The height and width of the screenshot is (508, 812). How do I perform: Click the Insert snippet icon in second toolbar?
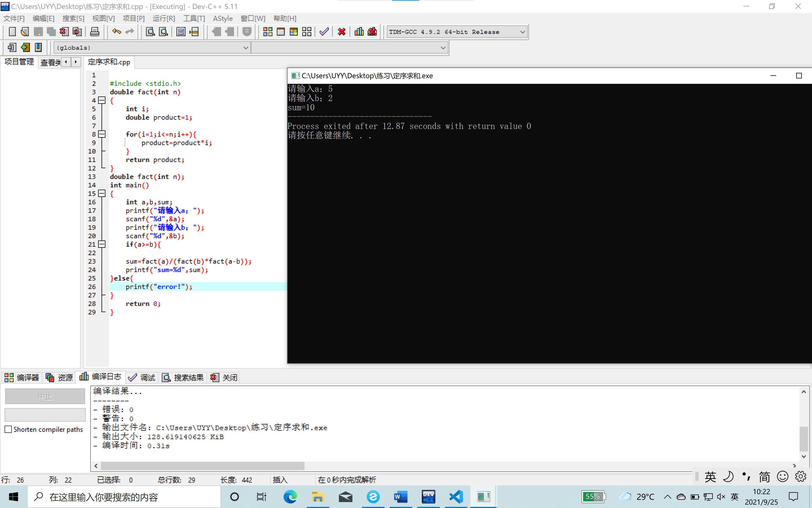(x=12, y=47)
